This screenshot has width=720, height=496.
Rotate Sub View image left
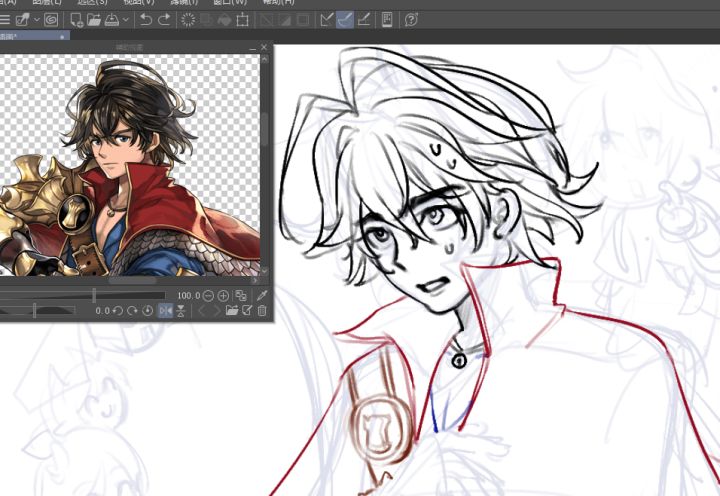coord(118,311)
